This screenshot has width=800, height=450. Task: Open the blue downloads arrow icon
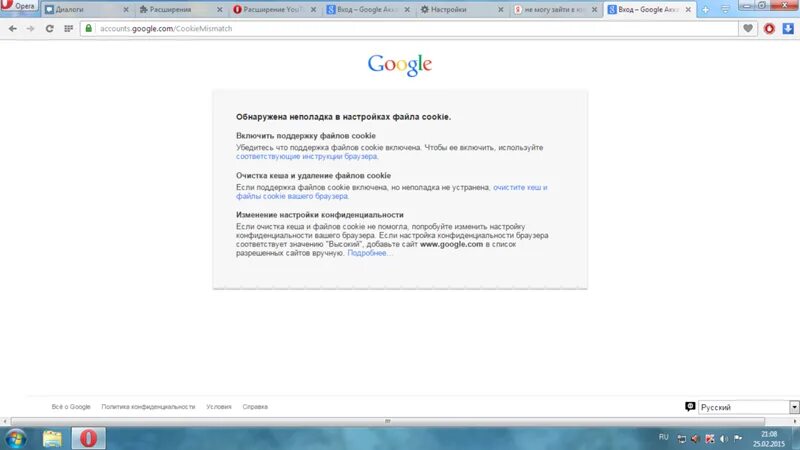click(x=788, y=29)
